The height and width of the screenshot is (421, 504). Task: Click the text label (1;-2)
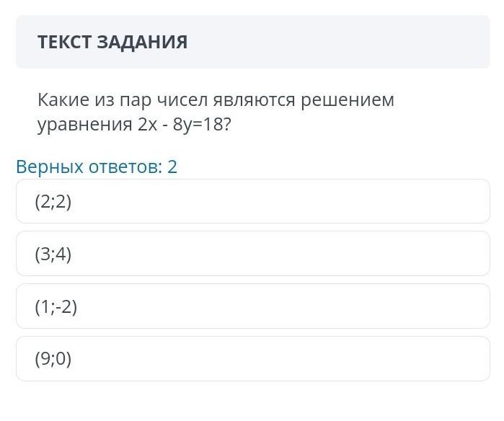(56, 306)
